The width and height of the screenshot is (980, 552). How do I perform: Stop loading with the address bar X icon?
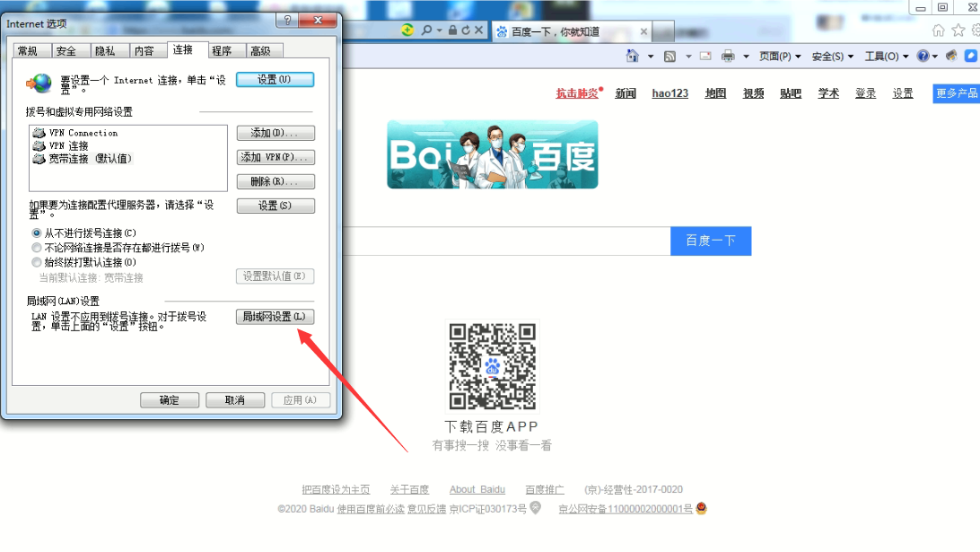click(478, 30)
